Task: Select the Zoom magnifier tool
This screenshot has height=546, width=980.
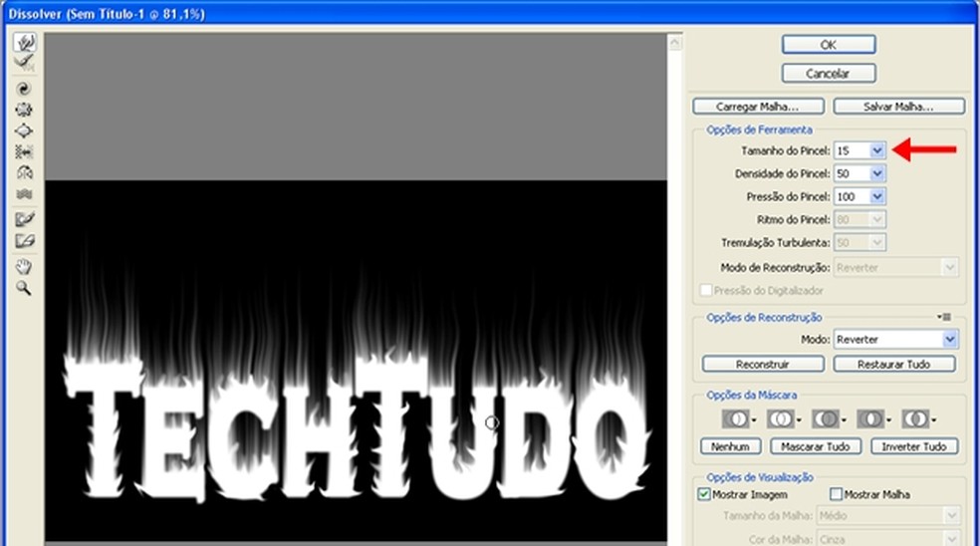Action: (24, 288)
